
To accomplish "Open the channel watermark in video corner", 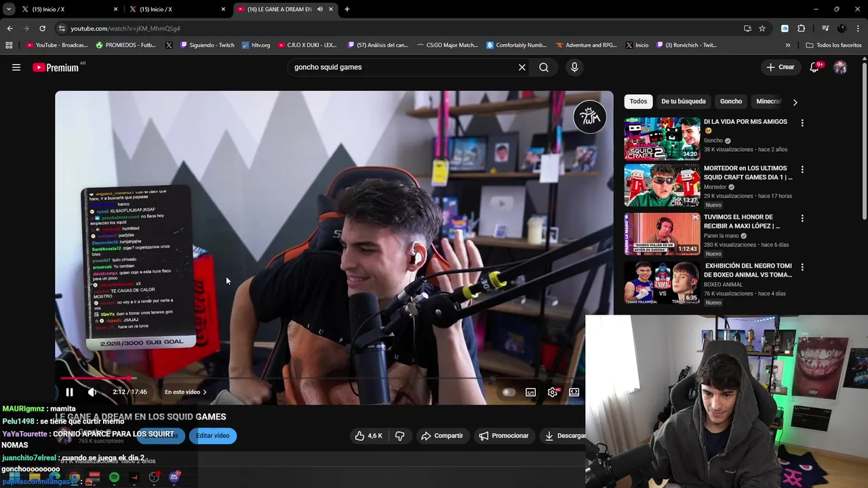I will [x=590, y=117].
